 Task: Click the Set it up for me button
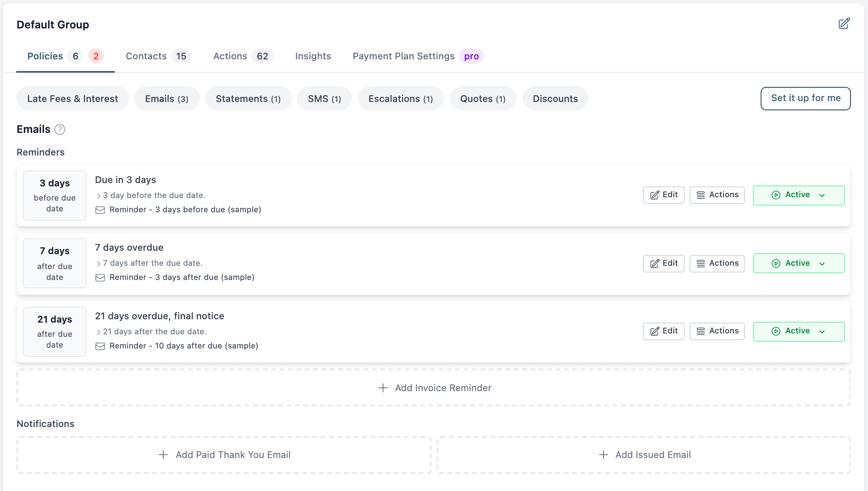805,98
